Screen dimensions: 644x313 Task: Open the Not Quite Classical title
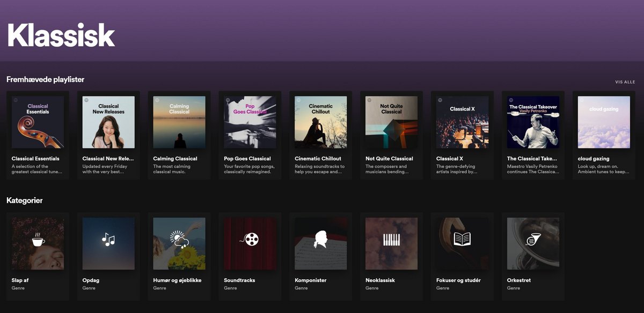click(x=389, y=159)
